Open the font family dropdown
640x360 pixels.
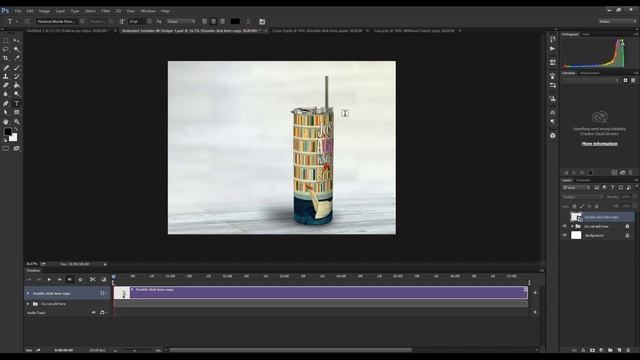coord(82,21)
